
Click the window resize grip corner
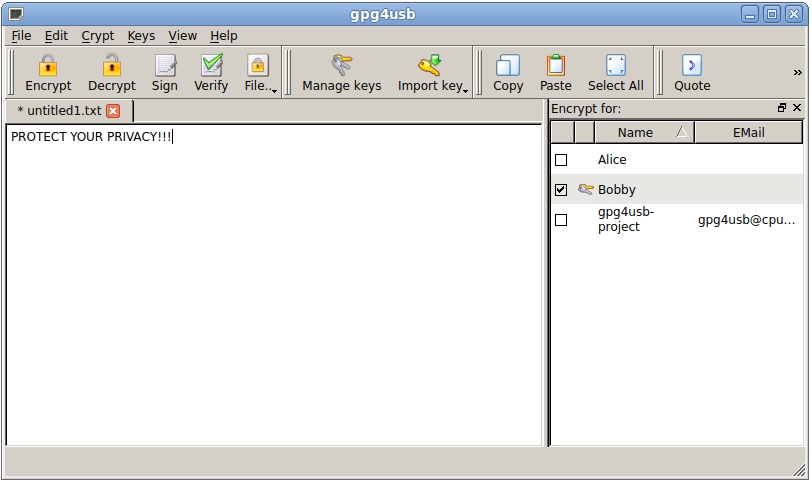click(x=800, y=470)
